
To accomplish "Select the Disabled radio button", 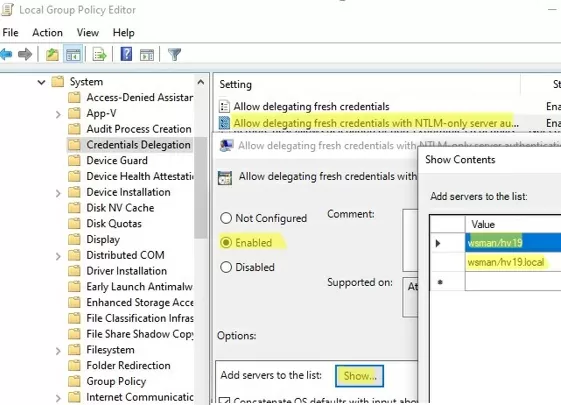I will click(226, 267).
